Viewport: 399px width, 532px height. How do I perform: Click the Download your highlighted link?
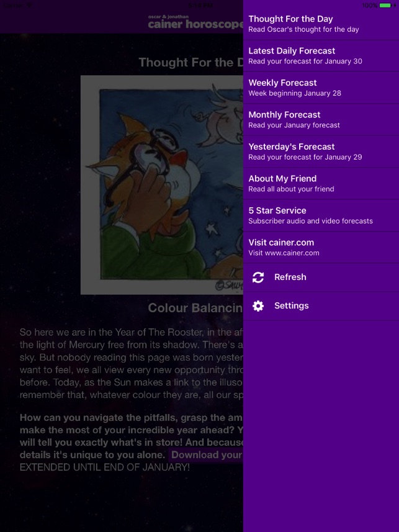(207, 454)
